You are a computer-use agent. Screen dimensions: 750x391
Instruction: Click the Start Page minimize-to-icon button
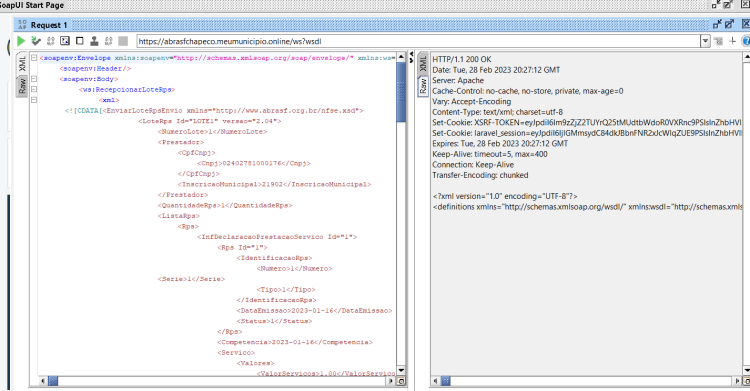(716, 4)
